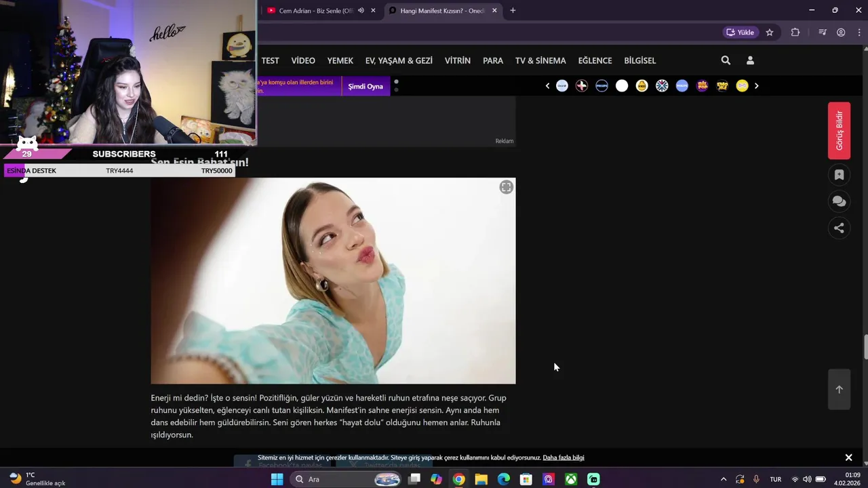Viewport: 868px width, 488px height.
Task: Mute the Cem Adrian tab via speaker icon
Action: tap(361, 10)
